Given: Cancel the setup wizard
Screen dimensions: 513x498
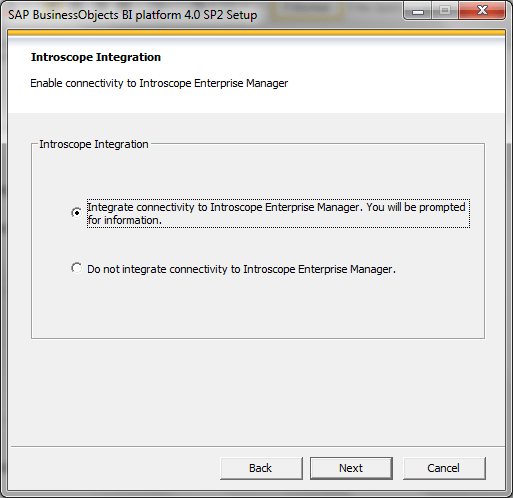Looking at the screenshot, I should (x=444, y=468).
